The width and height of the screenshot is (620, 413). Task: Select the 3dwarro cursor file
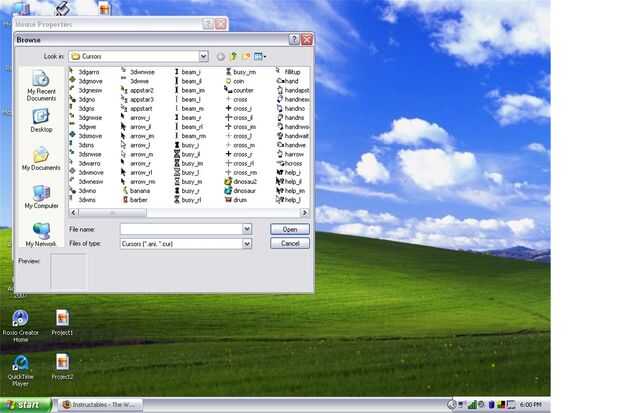point(85,163)
